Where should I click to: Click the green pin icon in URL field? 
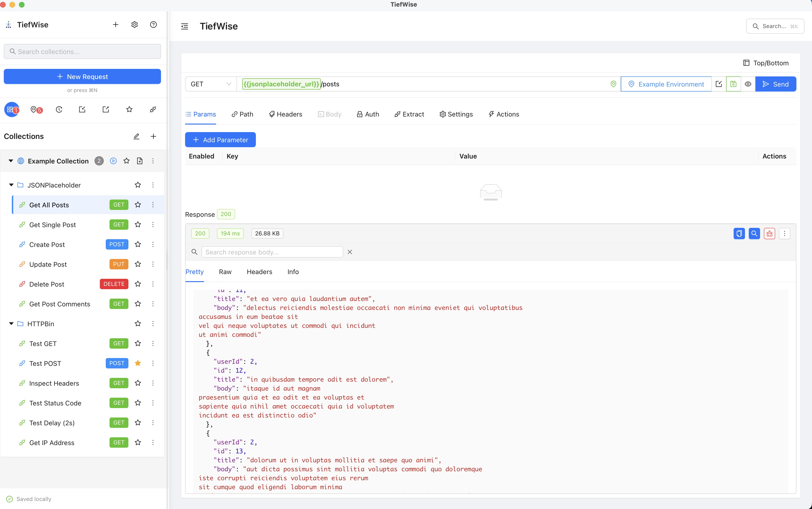coord(613,84)
